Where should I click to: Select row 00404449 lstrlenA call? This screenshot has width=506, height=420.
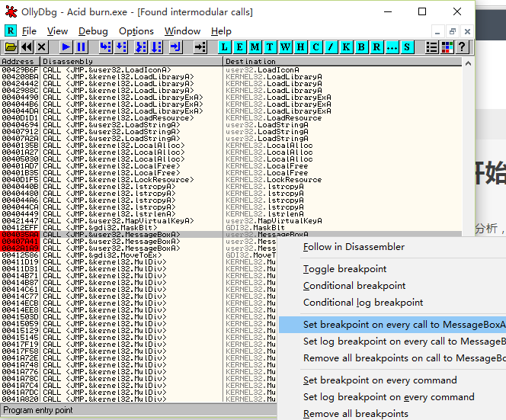pyautogui.click(x=231, y=214)
